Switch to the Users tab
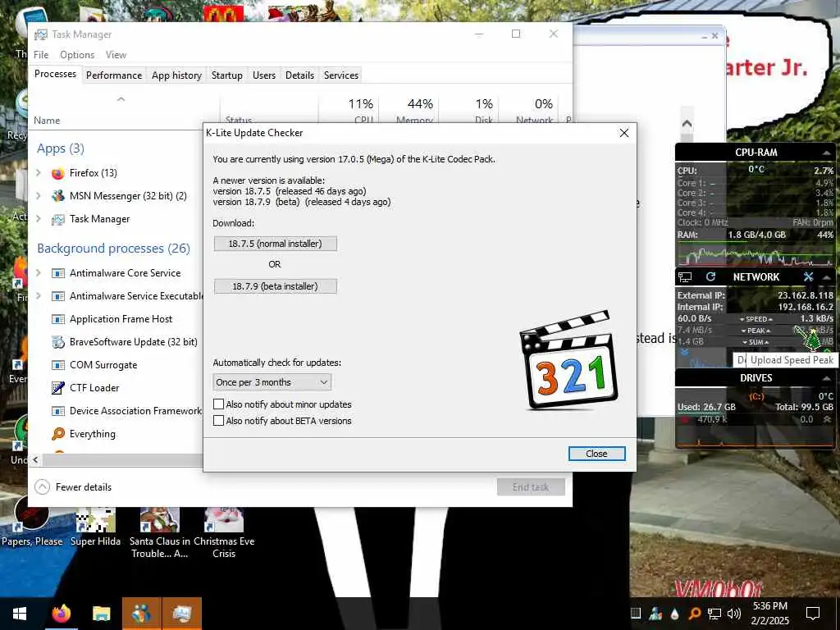Image resolution: width=840 pixels, height=630 pixels. click(264, 75)
